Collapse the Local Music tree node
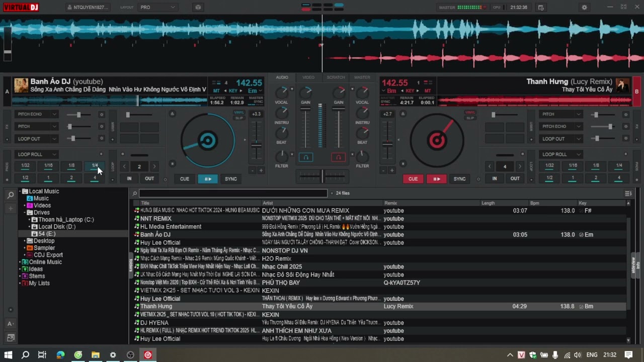 tap(21, 192)
